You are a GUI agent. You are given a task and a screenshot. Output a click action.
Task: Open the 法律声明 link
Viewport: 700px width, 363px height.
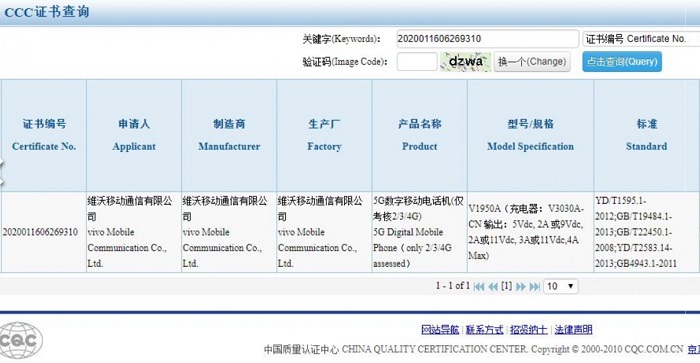pyautogui.click(x=573, y=330)
